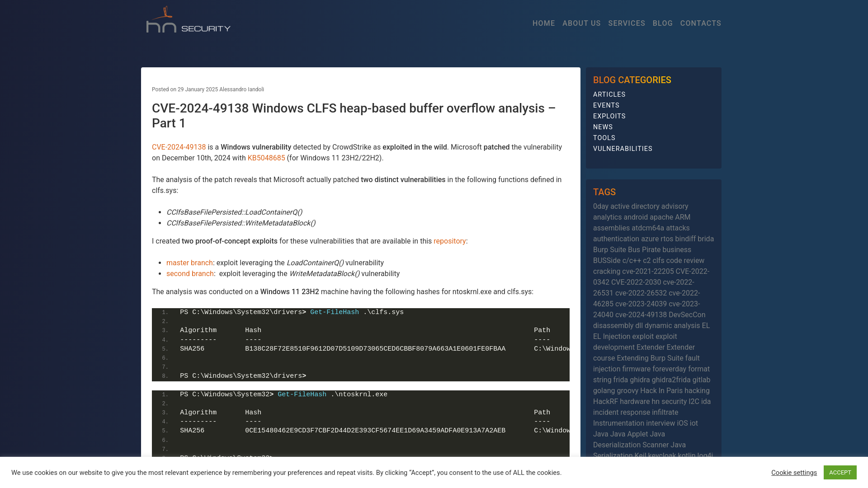Toggle the master branch exploit link
Screen dimensions: 868x488
click(189, 262)
